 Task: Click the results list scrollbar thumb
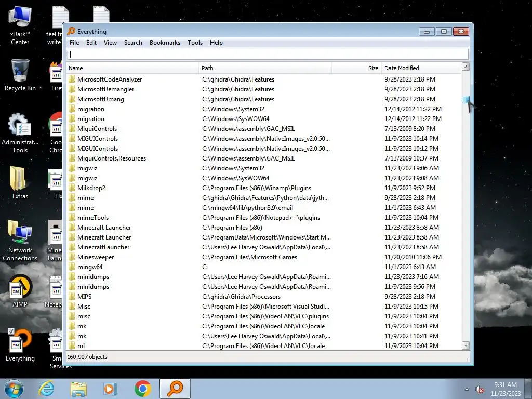pos(466,99)
